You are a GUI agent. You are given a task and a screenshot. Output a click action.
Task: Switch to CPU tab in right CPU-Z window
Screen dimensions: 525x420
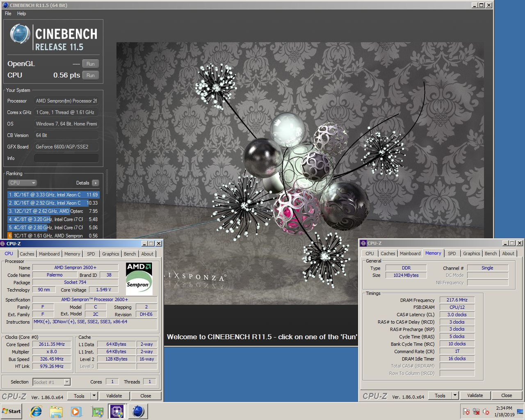tap(370, 253)
